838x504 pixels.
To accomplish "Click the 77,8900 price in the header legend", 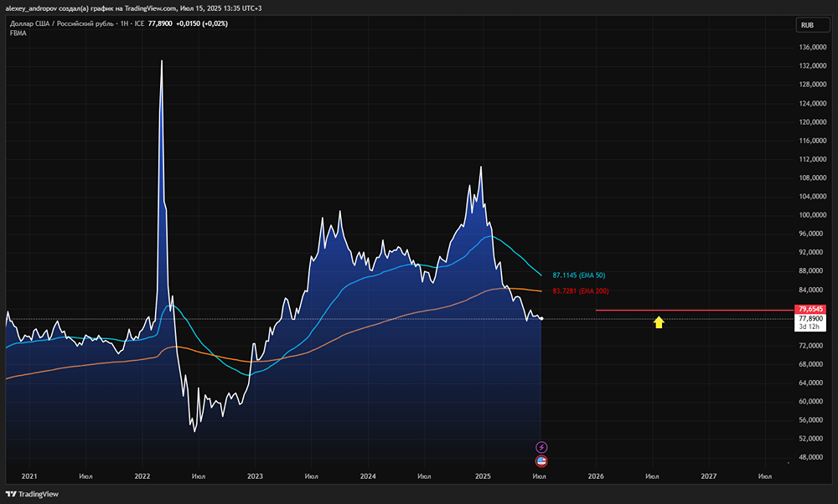I will point(160,23).
